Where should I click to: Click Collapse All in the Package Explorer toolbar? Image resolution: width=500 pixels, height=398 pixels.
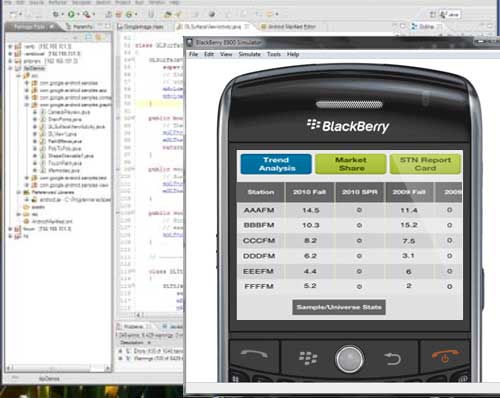click(x=89, y=37)
